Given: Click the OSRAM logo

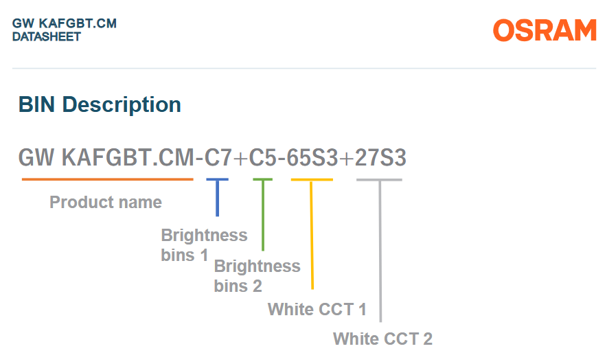Looking at the screenshot, I should 545,30.
